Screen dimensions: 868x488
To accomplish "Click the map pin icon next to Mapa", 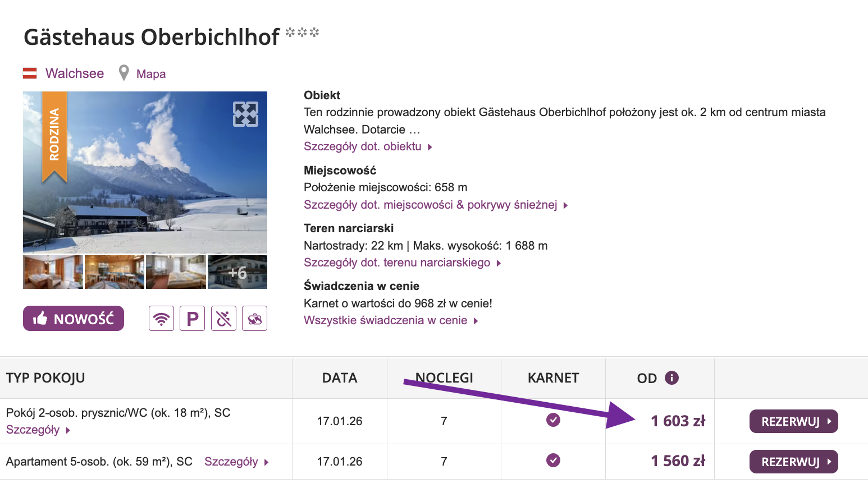I will point(123,73).
